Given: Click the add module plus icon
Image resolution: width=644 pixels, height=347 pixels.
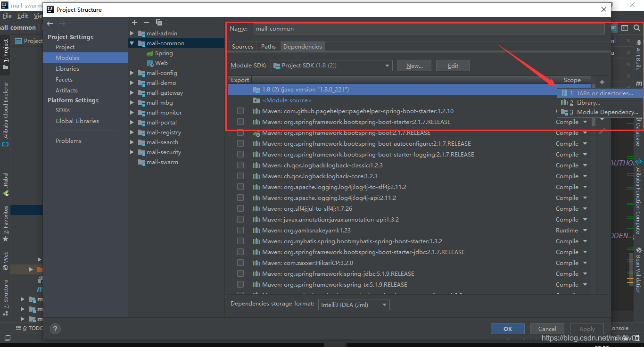Looking at the screenshot, I should [x=134, y=23].
